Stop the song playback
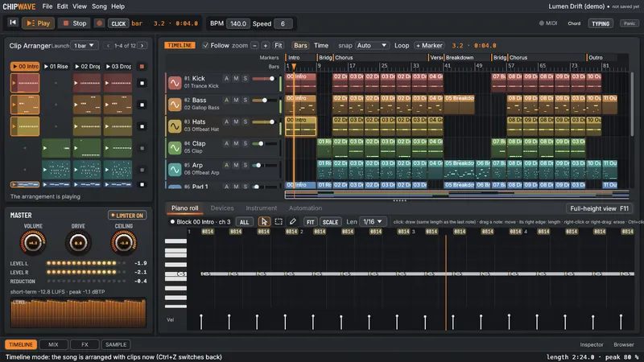644x362 pixels. 74,23
